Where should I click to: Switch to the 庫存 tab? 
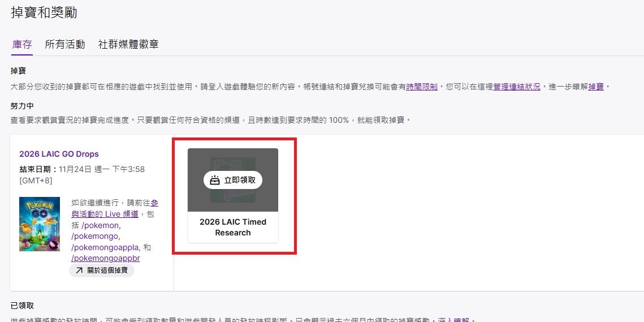(x=22, y=44)
